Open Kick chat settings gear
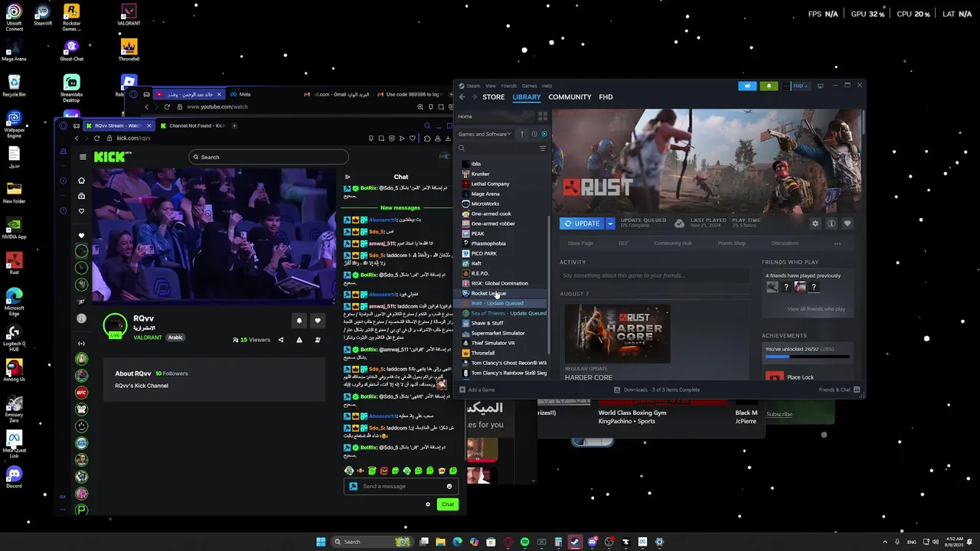980x551 pixels. point(428,504)
